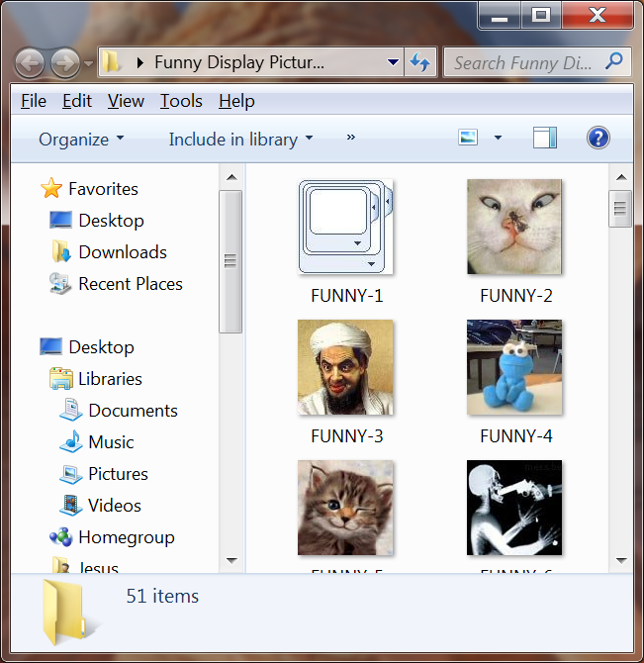Expand the view options dropdown arrow
The width and height of the screenshot is (644, 663).
pyautogui.click(x=498, y=139)
